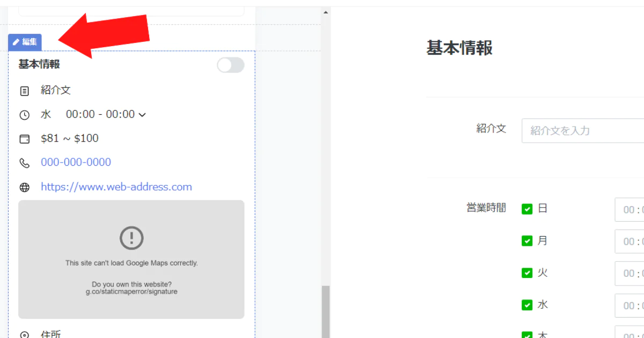
Task: Click the scroll up arrow of preview panel
Action: tap(325, 12)
